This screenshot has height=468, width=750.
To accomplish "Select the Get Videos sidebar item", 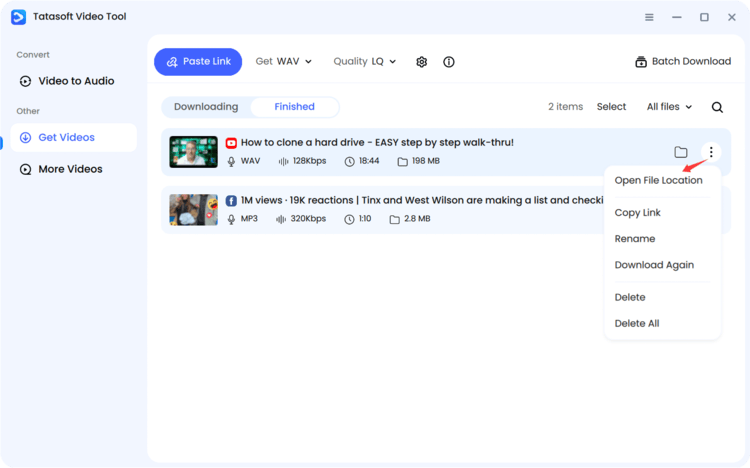I will [x=74, y=137].
